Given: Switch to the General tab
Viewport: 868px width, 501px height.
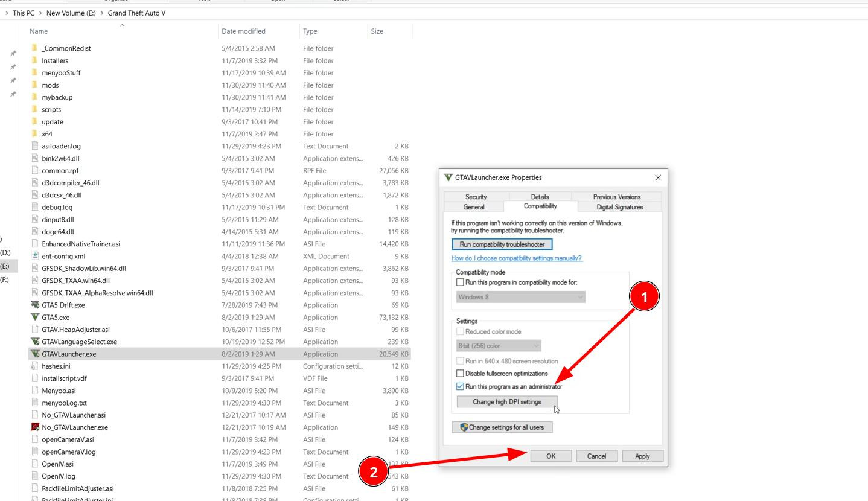Looking at the screenshot, I should coord(473,207).
